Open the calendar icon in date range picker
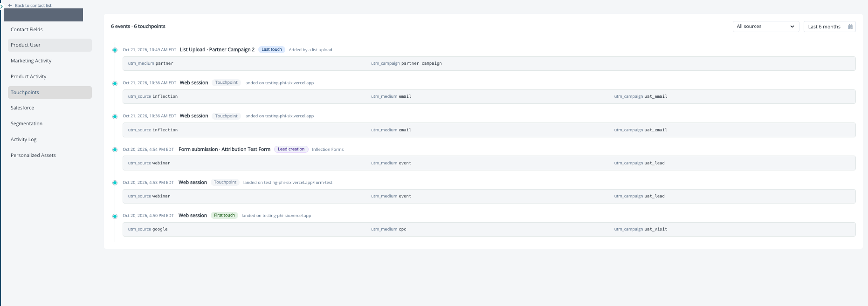Screen dimensions: 868x306 [850, 27]
